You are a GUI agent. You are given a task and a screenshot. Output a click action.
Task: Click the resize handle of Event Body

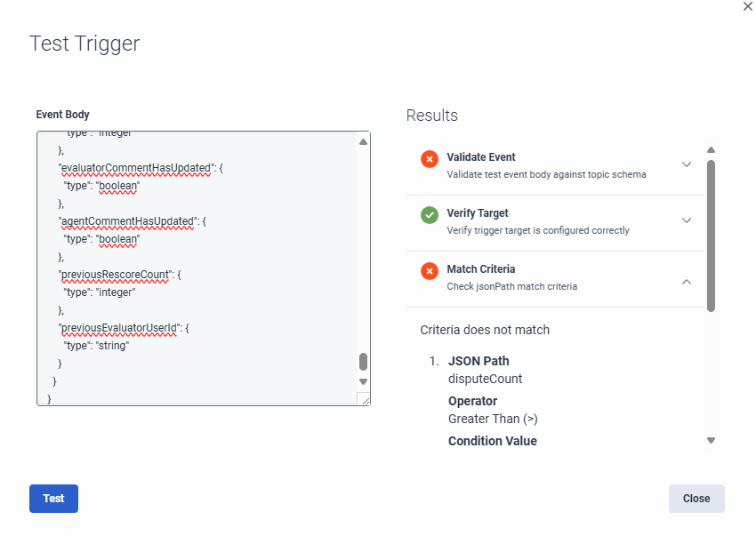363,400
